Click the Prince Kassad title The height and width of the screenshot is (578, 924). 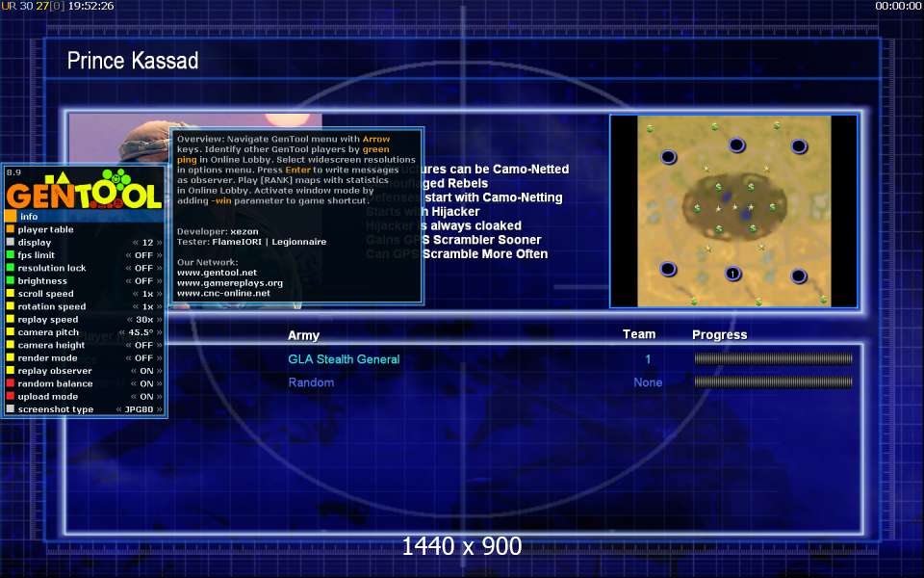click(x=133, y=61)
